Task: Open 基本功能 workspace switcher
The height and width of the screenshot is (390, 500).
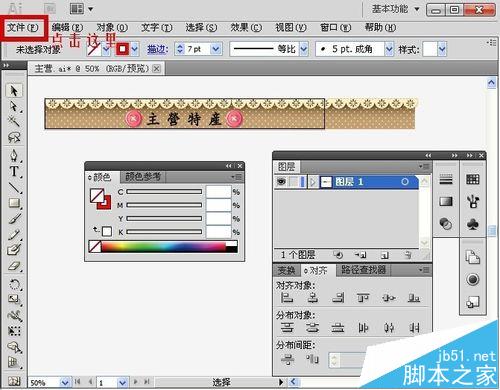Action: 396,9
